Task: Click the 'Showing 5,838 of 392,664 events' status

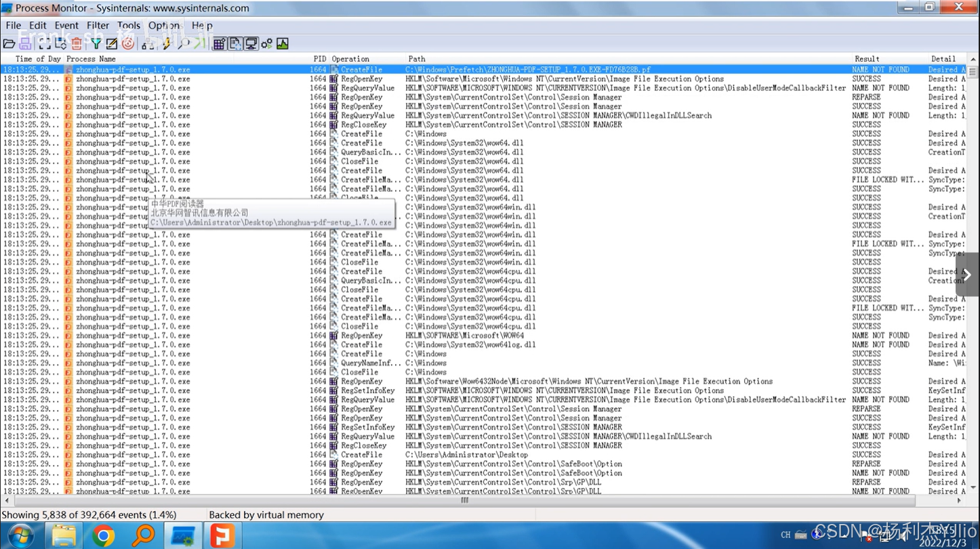Action: [x=89, y=515]
